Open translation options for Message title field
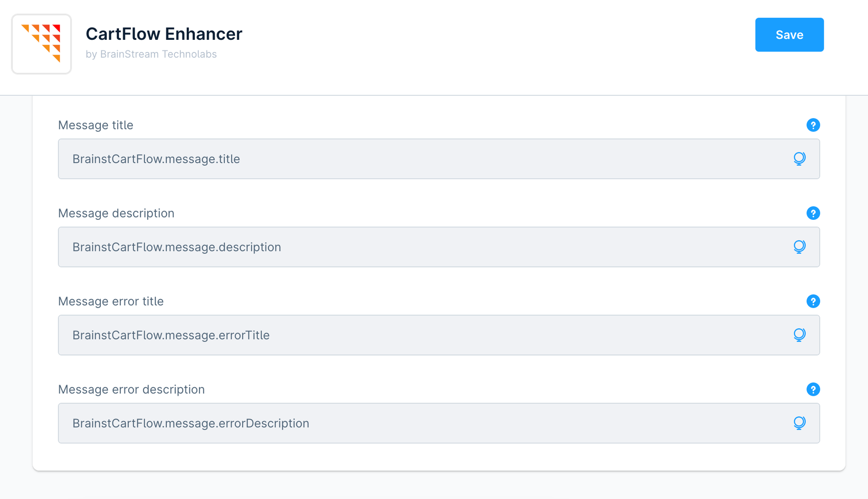This screenshot has width=868, height=499. tap(800, 159)
